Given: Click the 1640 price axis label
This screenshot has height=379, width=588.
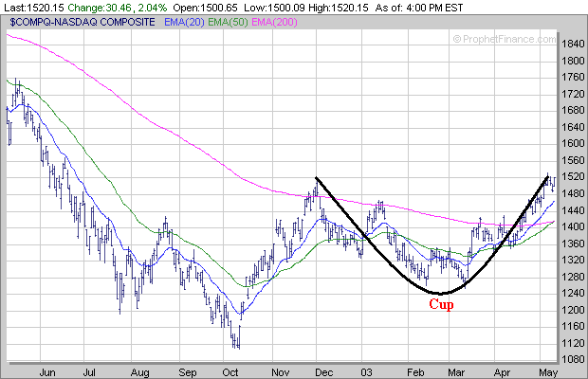Looking at the screenshot, I should click(x=573, y=127).
